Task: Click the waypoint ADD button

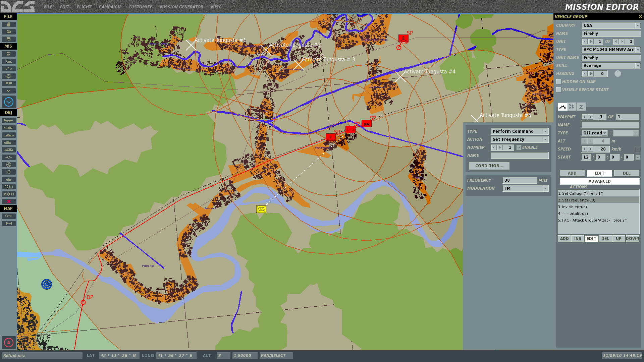Action: pos(572,173)
